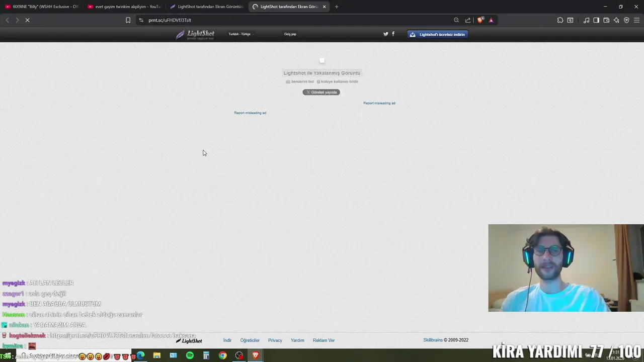Click benzerini bul link
Screen dimensions: 644x362
(x=300, y=81)
